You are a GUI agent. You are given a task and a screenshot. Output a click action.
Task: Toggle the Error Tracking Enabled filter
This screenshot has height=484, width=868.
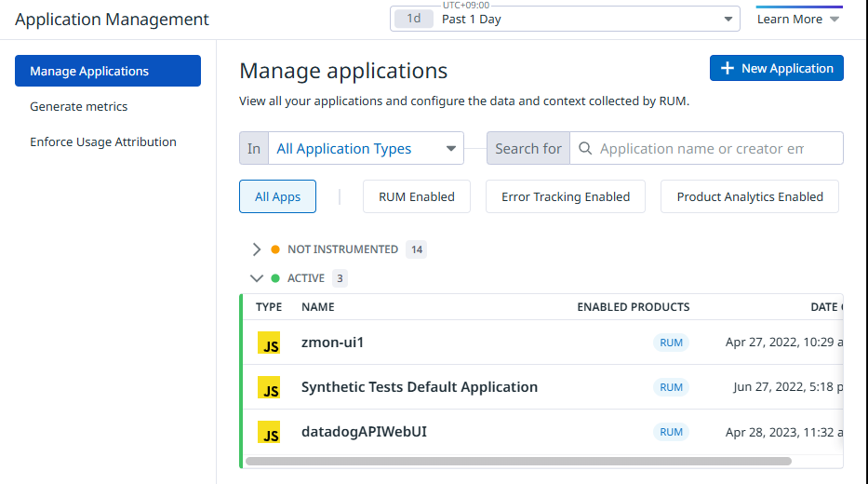(566, 196)
